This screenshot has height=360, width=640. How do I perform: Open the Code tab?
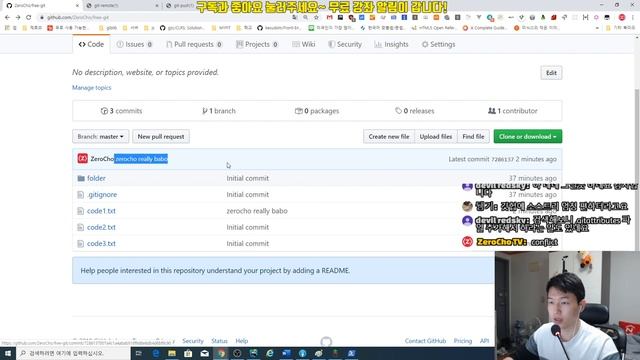pos(91,44)
